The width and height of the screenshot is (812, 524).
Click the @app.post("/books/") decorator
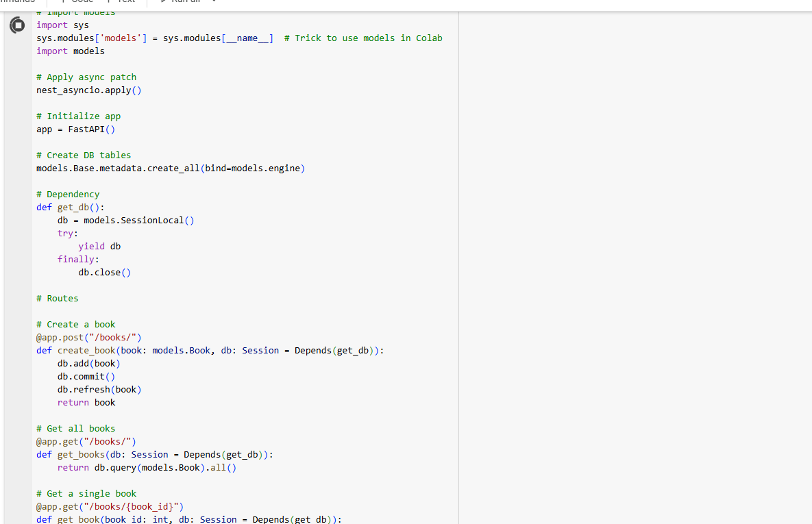tap(88, 338)
